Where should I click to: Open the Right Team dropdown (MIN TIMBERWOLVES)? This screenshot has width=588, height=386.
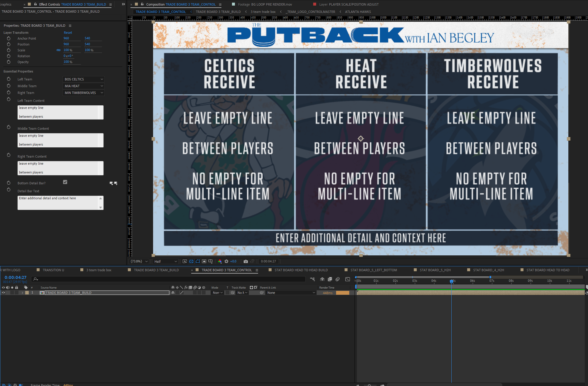click(84, 93)
